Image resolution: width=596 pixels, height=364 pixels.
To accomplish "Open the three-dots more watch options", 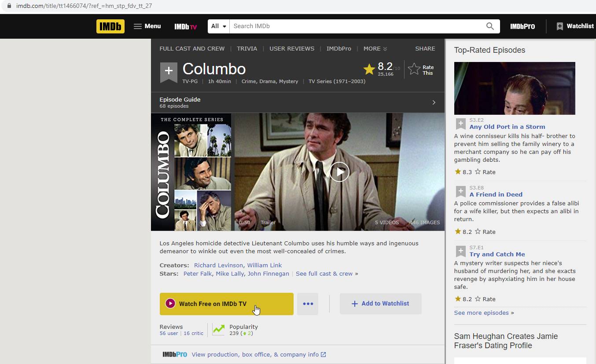I will click(x=308, y=304).
